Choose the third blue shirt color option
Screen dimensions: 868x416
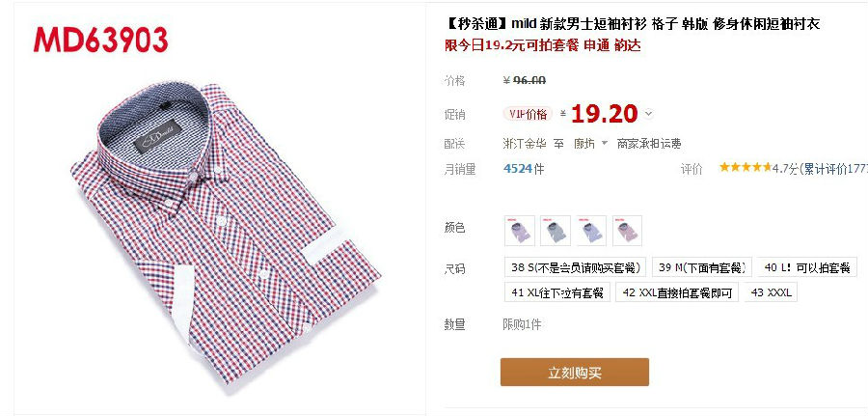(x=591, y=231)
